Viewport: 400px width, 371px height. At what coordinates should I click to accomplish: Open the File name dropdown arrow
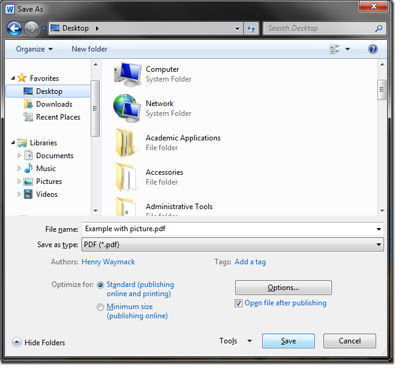point(379,229)
